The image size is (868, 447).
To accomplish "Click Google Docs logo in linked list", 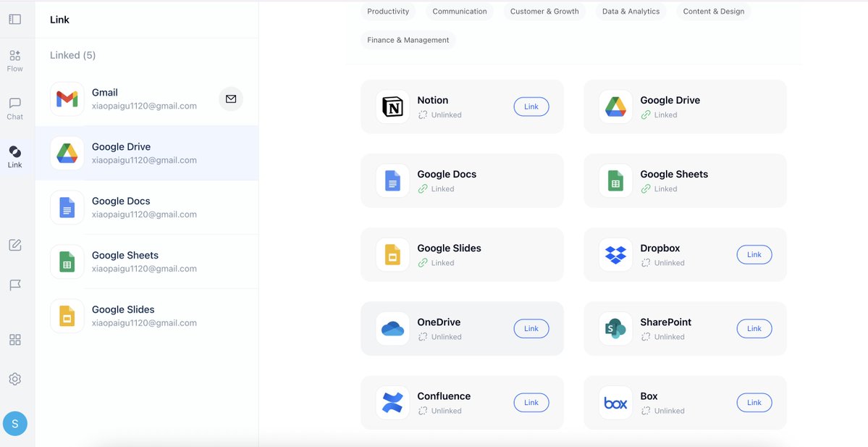I will [67, 208].
